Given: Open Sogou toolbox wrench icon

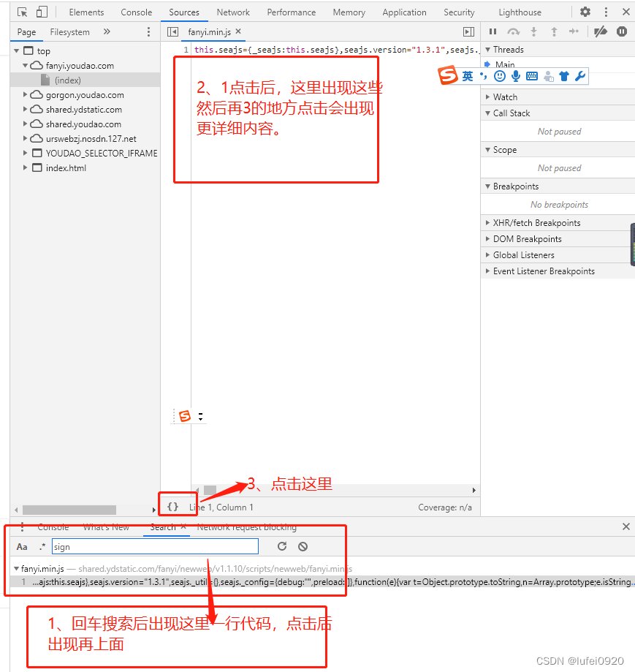Looking at the screenshot, I should click(x=579, y=76).
